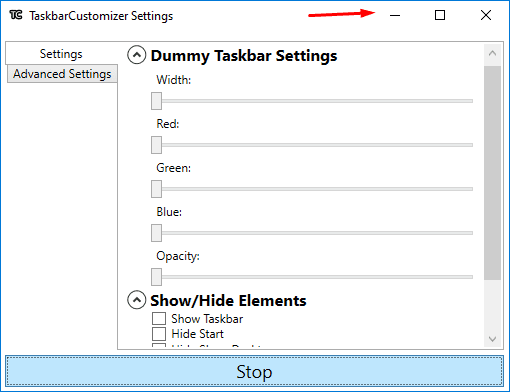
Task: Click the Width: label
Action: point(174,80)
